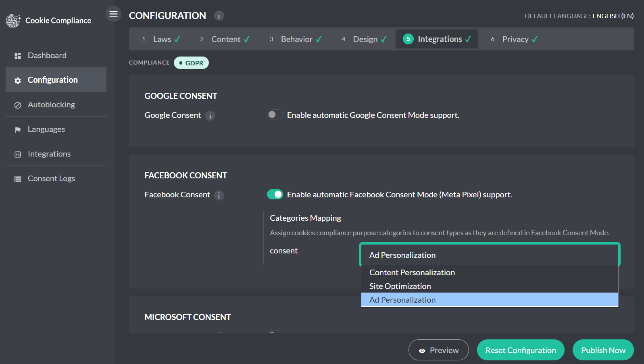Image resolution: width=644 pixels, height=364 pixels.
Task: Click the Integrations sidebar icon
Action: (x=18, y=155)
